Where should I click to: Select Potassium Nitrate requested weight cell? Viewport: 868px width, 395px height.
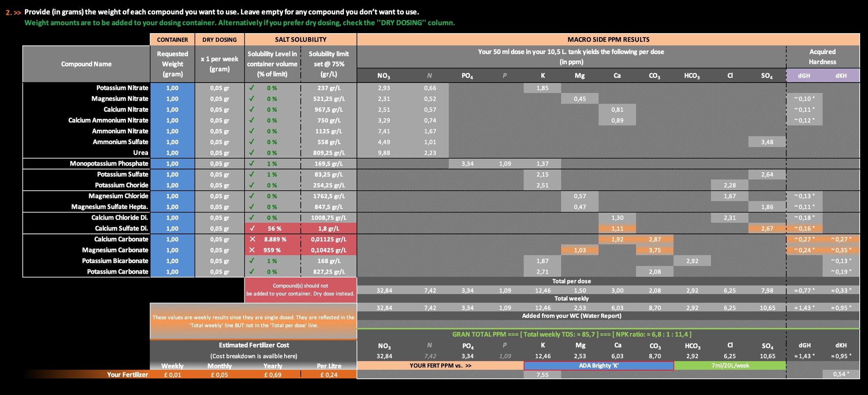[x=172, y=88]
